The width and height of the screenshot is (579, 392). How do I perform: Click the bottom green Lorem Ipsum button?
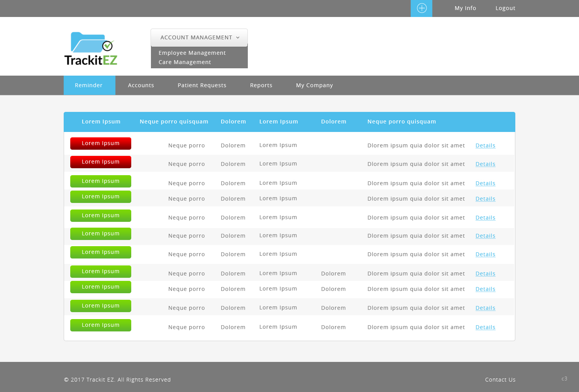[101, 325]
